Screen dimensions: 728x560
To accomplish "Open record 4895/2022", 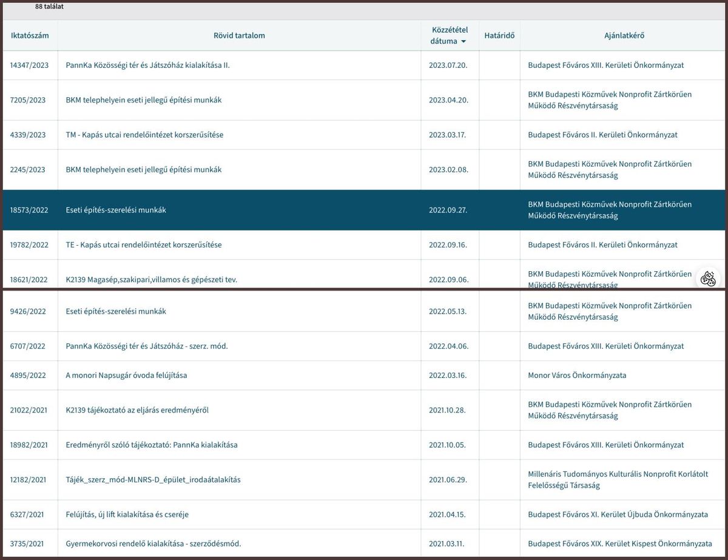I will (28, 375).
